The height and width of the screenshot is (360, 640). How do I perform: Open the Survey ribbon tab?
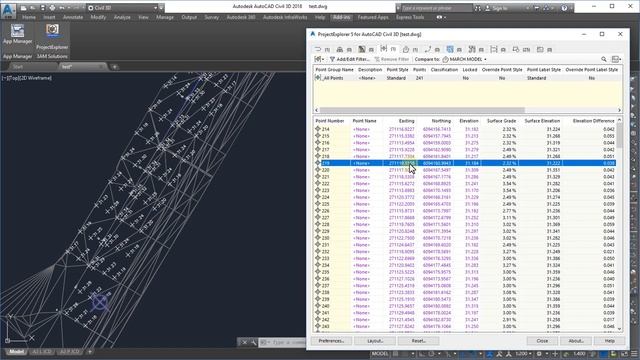[x=211, y=18]
